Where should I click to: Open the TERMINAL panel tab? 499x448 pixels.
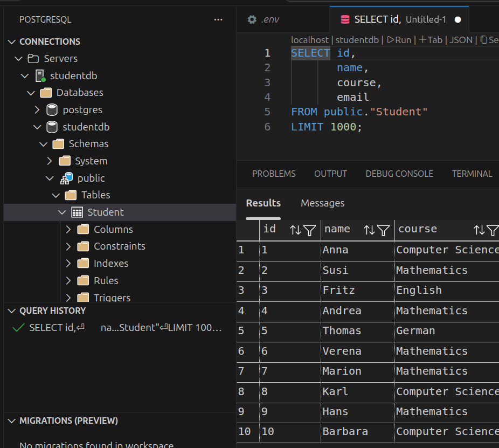coord(472,174)
